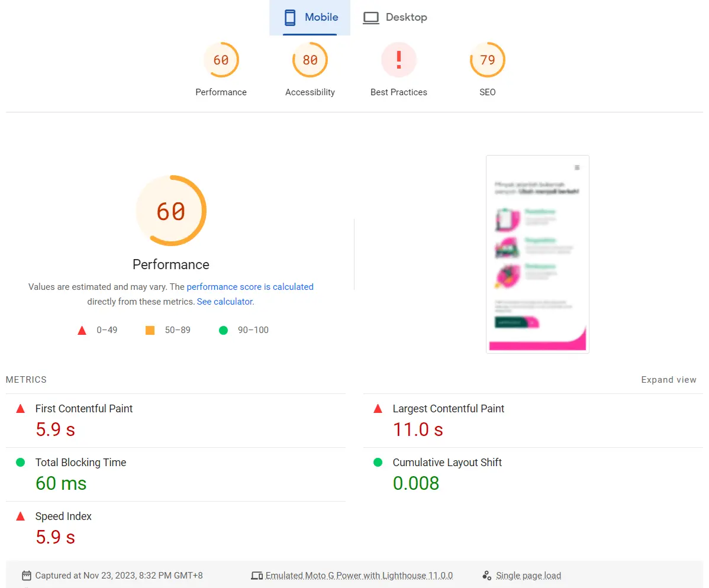Click the red triangle beside Largest Contentful Paint
The image size is (709, 588).
click(x=378, y=409)
